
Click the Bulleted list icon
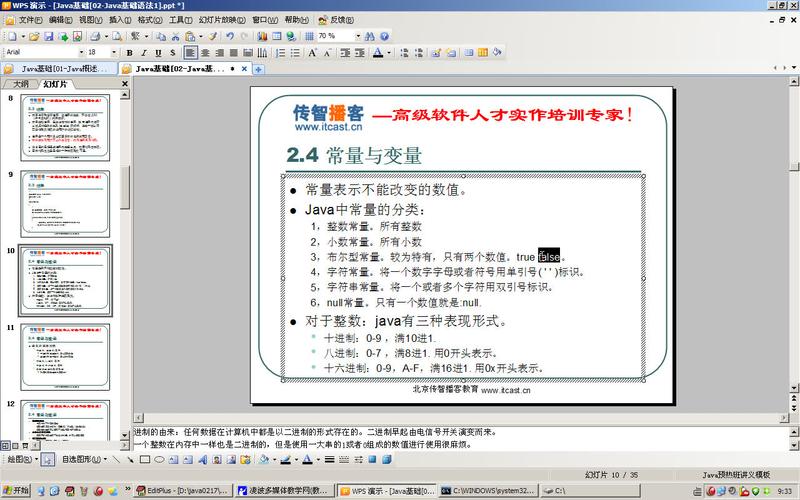295,52
